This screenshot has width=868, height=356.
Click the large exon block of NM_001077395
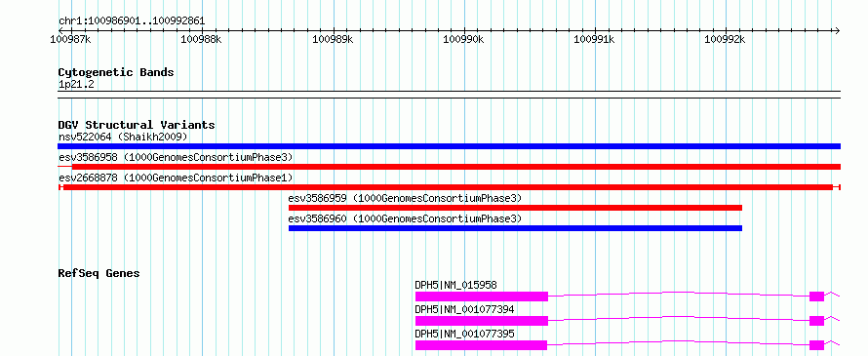pos(481,345)
